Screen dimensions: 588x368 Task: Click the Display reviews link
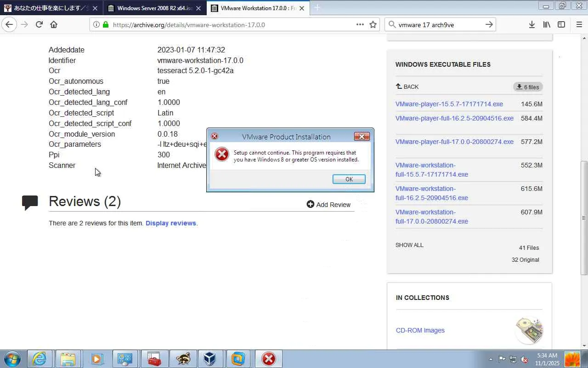(x=171, y=223)
